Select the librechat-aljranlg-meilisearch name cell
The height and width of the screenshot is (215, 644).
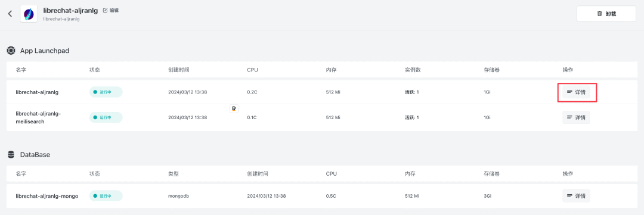click(38, 117)
